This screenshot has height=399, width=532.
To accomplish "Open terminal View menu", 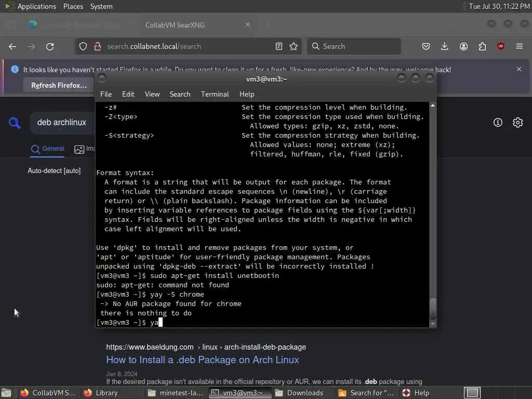I will [152, 95].
